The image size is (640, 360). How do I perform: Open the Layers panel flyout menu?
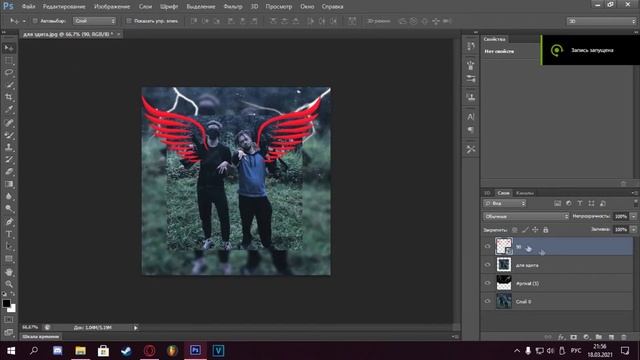634,193
